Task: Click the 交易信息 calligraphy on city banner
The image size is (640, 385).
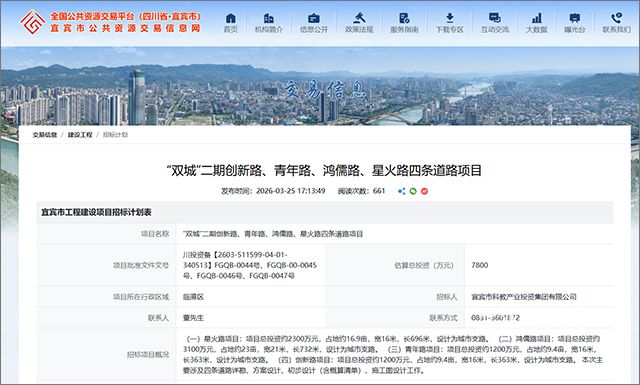Action: (325, 91)
